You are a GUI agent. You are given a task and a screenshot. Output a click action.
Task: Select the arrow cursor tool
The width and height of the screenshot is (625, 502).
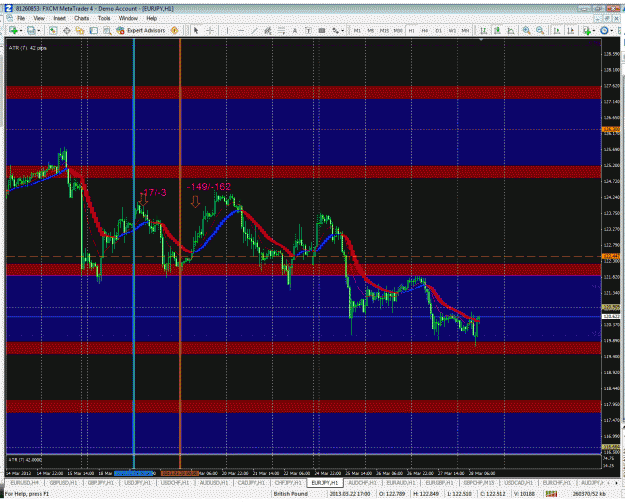point(196,30)
